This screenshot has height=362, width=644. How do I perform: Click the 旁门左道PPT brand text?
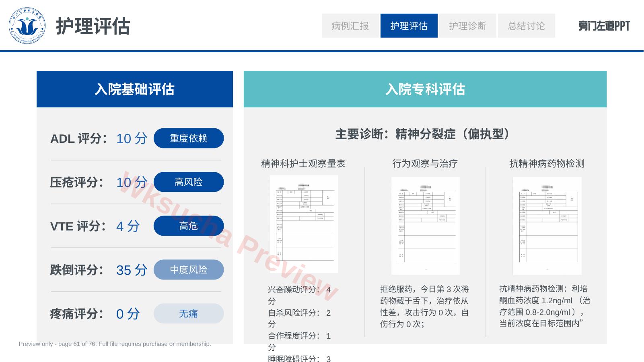click(x=604, y=26)
